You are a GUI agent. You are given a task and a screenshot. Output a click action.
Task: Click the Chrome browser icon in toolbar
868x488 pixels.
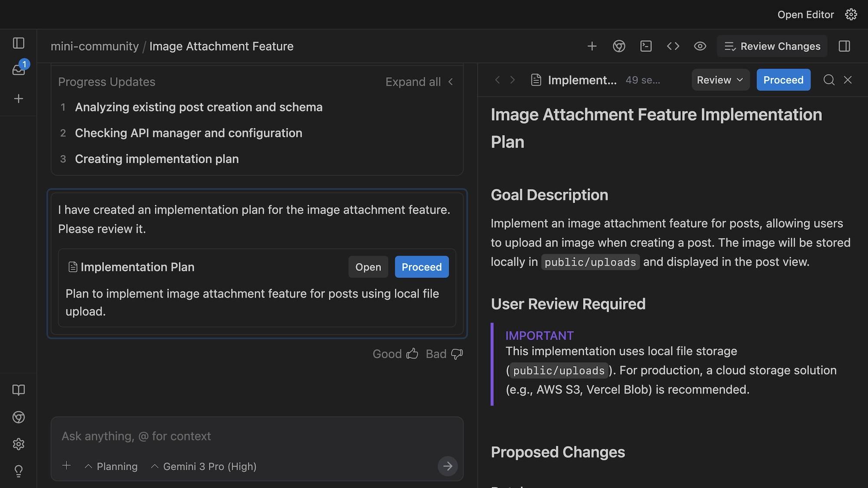click(x=619, y=46)
